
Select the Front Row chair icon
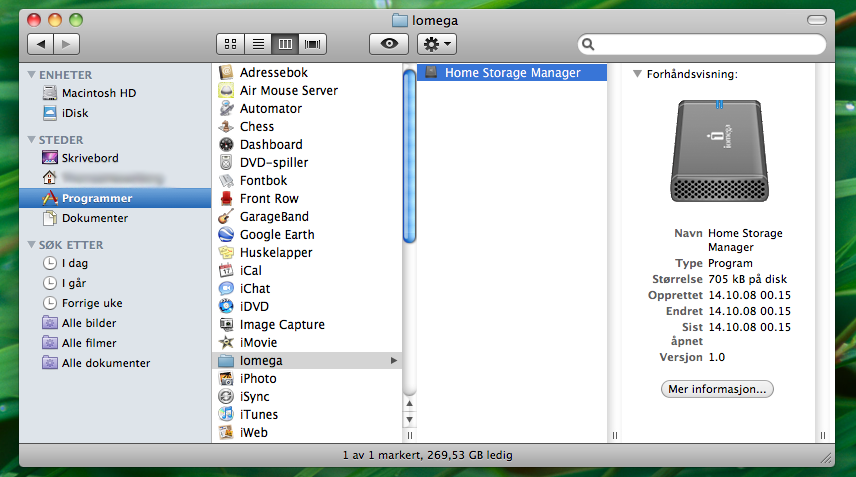[226, 198]
